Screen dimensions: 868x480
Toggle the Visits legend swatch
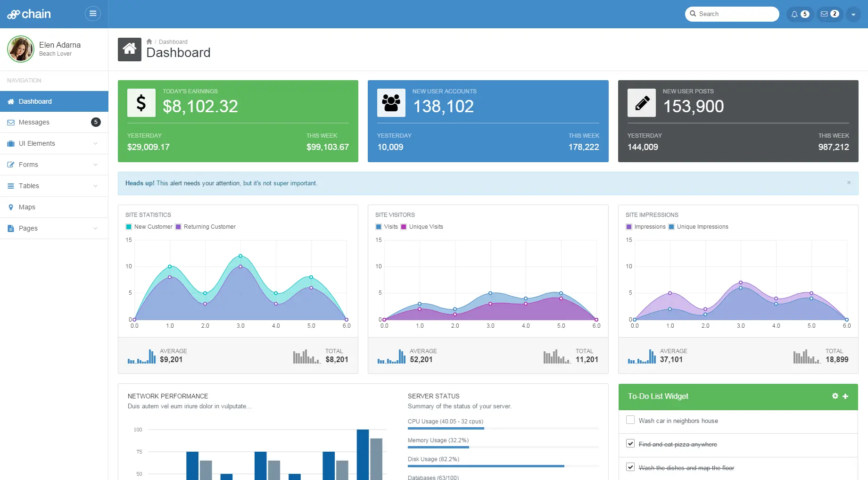tap(379, 227)
